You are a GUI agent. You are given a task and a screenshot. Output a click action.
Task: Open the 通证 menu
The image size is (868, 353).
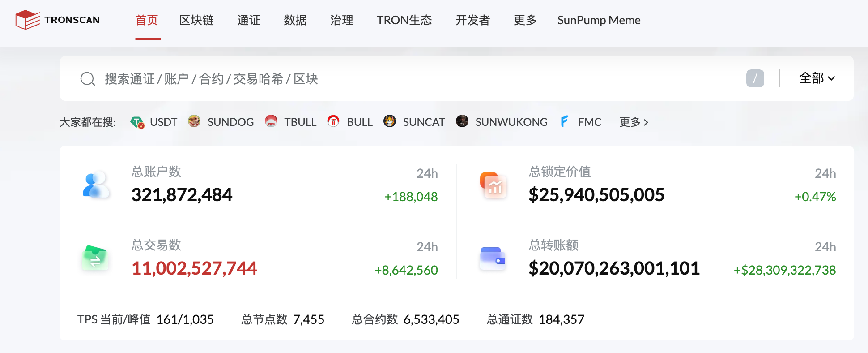coord(249,20)
